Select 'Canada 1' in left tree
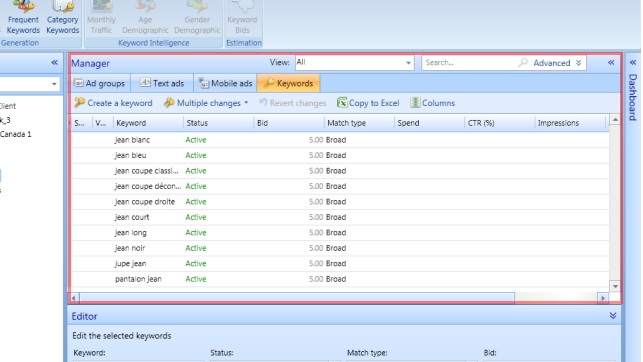The width and height of the screenshot is (643, 362). pos(16,134)
